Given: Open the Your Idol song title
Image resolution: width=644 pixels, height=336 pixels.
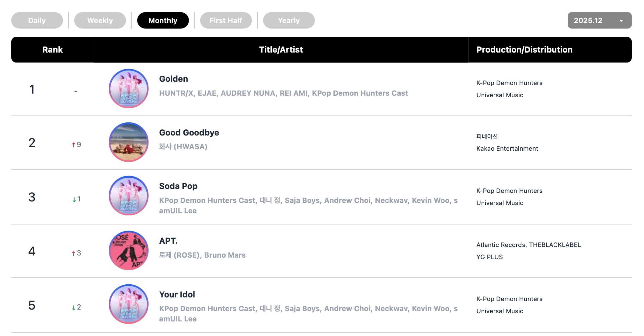Looking at the screenshot, I should coord(177,295).
